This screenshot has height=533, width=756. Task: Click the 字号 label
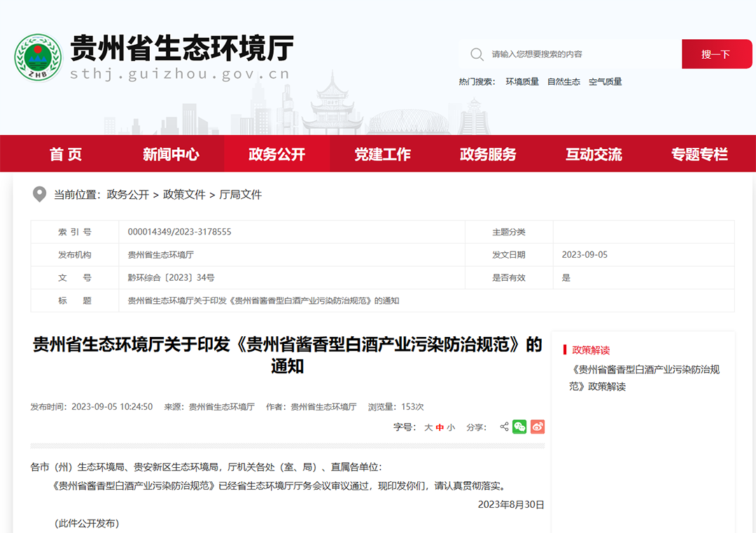point(404,427)
